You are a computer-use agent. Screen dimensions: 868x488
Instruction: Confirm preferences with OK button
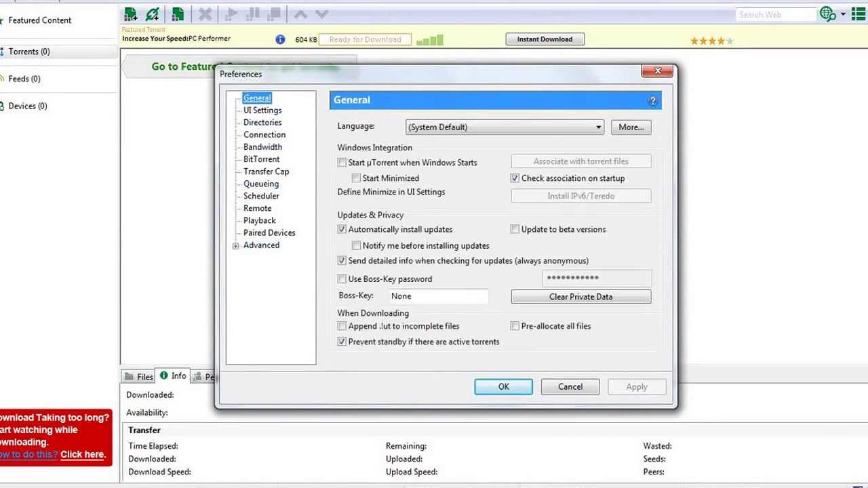pyautogui.click(x=504, y=387)
